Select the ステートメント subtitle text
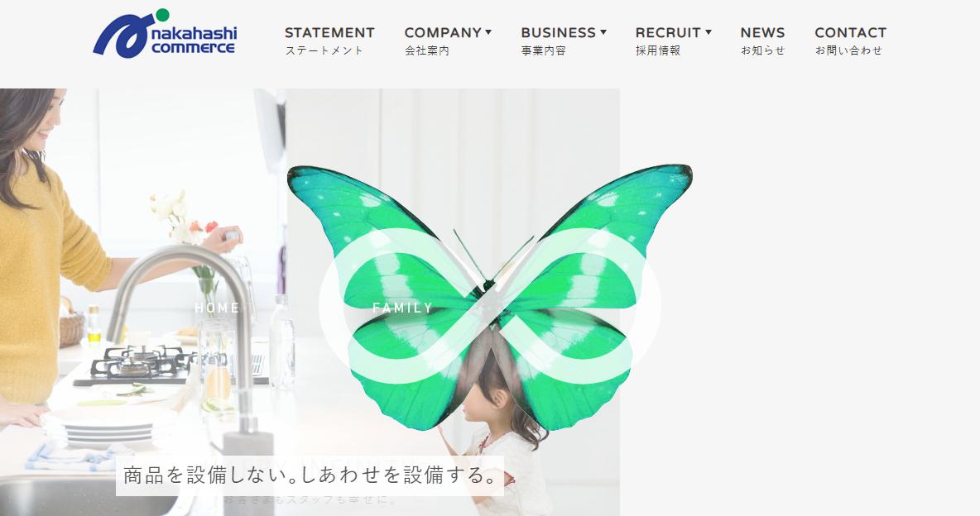Viewport: 980px width, 516px height. (324, 51)
